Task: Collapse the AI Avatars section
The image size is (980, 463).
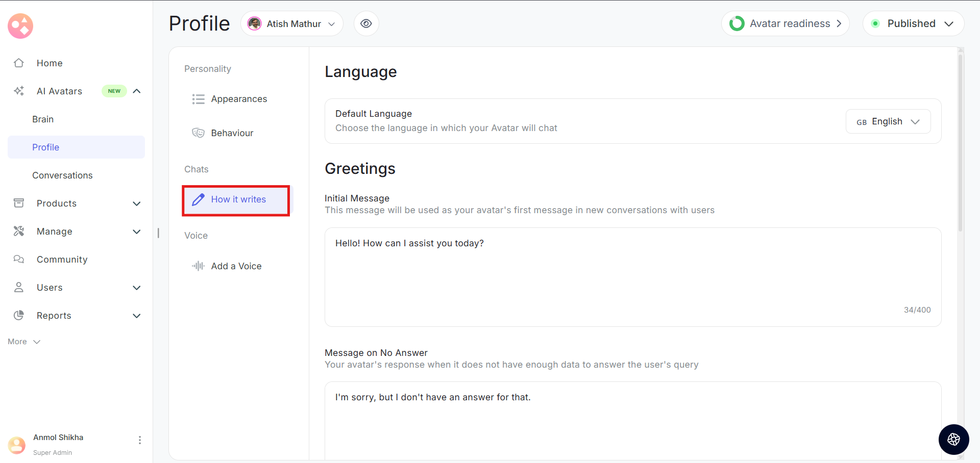Action: tap(137, 91)
